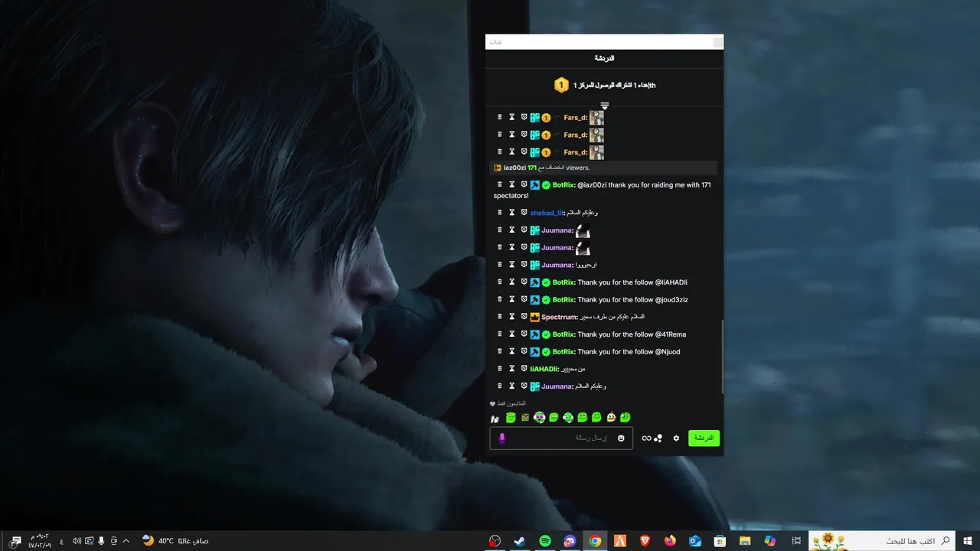Delete liAHADli's own chat message
Screen dimensions: 980x551
[x=500, y=369]
